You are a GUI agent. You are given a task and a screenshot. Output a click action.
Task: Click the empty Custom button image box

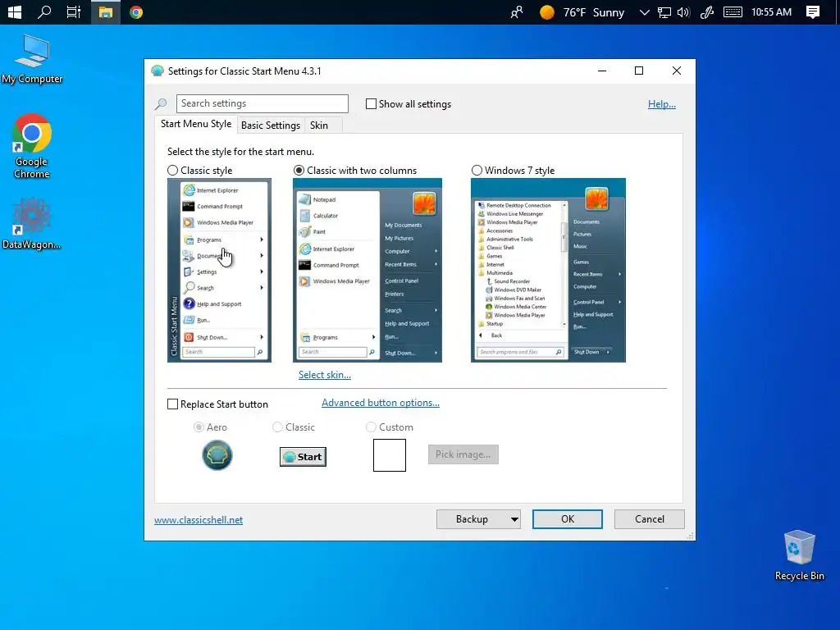pyautogui.click(x=390, y=455)
